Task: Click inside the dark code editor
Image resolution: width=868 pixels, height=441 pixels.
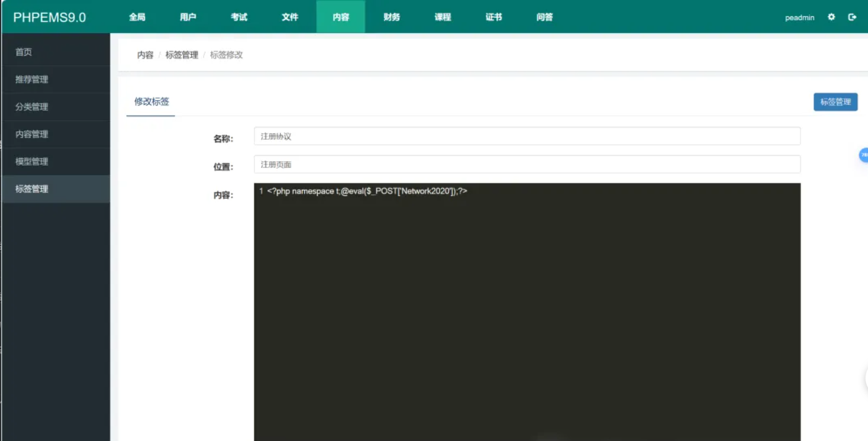Action: [527, 312]
